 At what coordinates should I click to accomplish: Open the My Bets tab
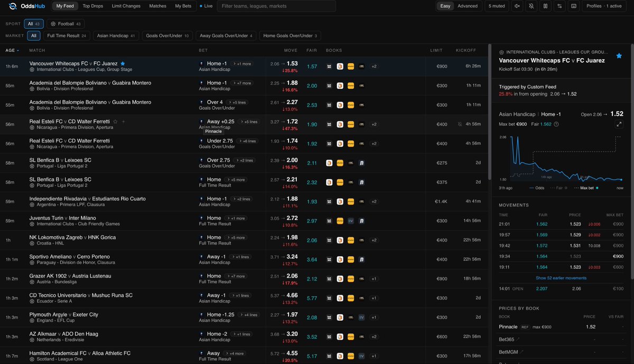(184, 6)
